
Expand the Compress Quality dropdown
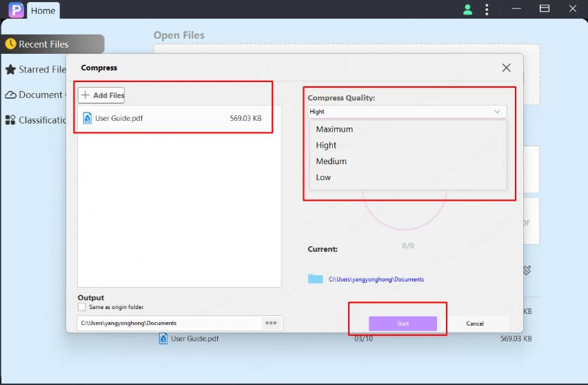407,112
